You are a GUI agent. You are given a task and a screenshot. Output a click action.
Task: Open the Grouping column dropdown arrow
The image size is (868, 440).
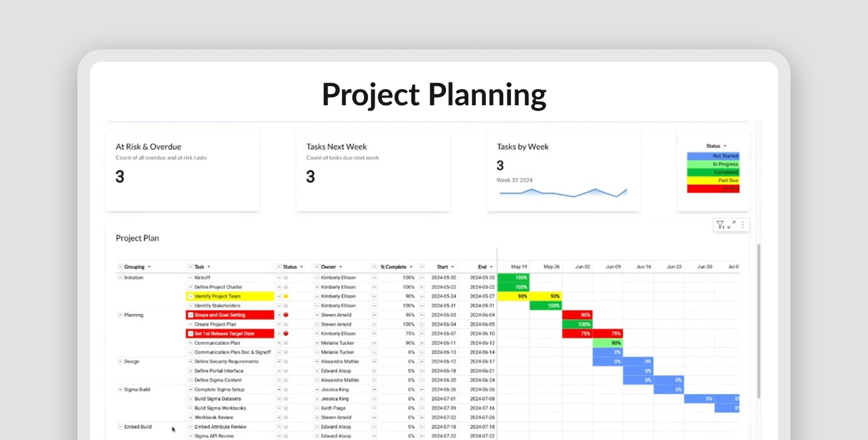149,267
